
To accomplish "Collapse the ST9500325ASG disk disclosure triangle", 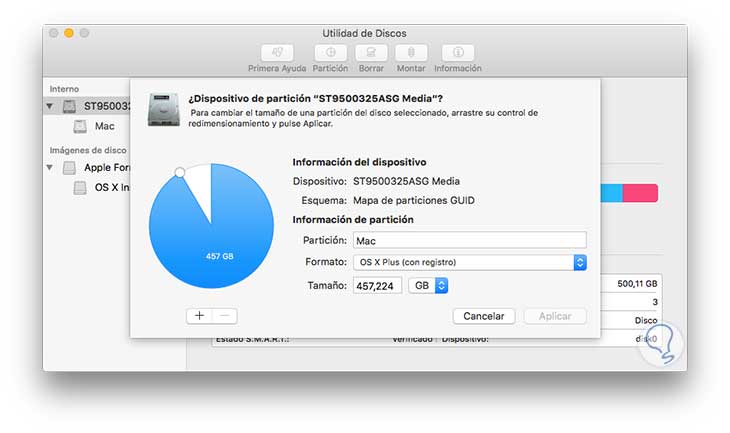I will tap(49, 106).
